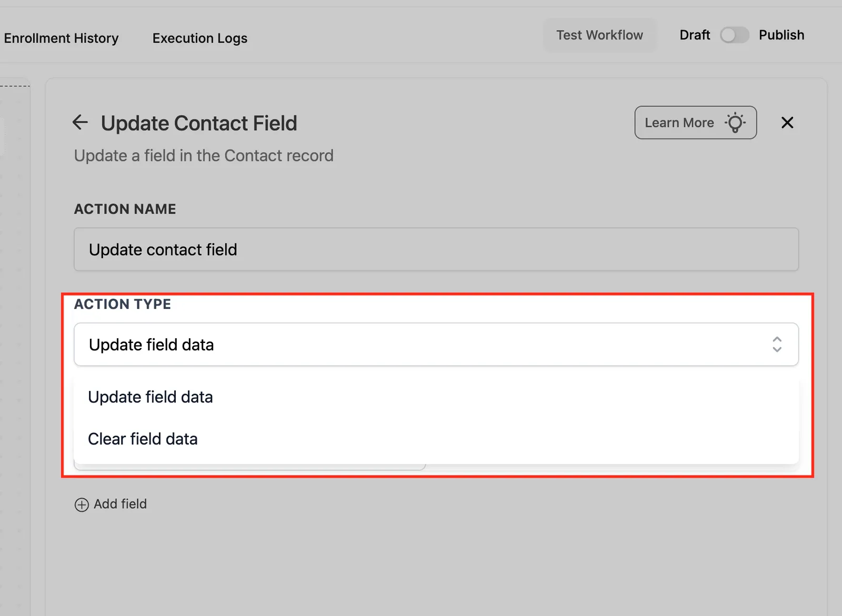Click the Publish label
The image size is (842, 616).
tap(781, 35)
